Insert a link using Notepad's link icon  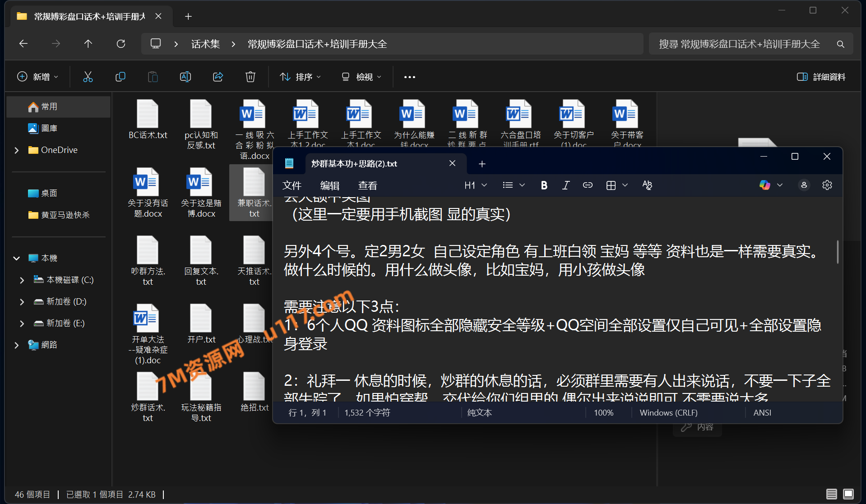tap(588, 185)
